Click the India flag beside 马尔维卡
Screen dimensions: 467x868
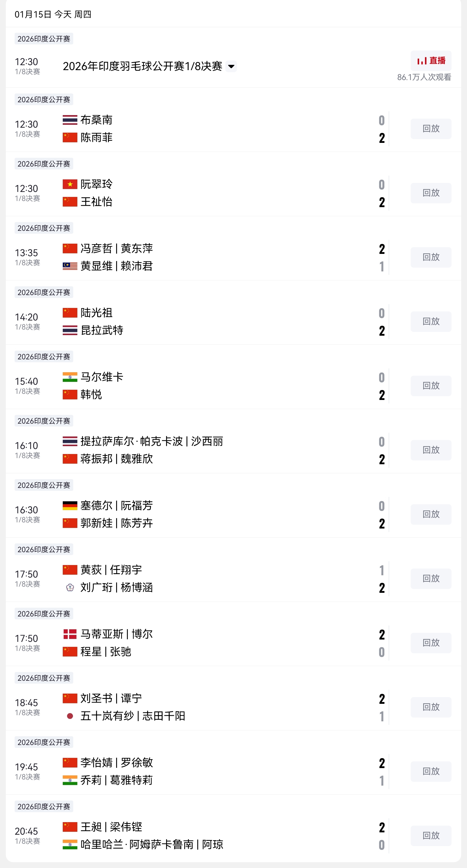[x=70, y=377]
